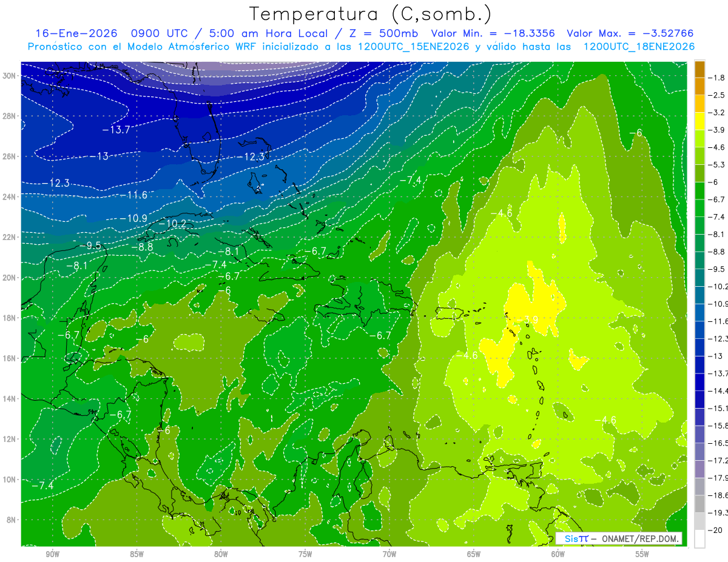Click the "Valor Min. = -18.3356" readout
The height and width of the screenshot is (562, 728).
(493, 33)
